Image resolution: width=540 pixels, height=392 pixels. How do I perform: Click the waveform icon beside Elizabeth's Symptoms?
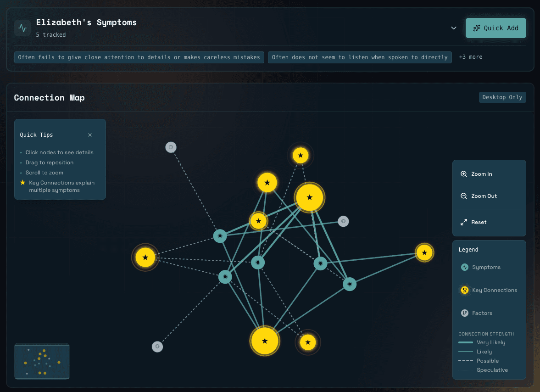[x=22, y=28]
